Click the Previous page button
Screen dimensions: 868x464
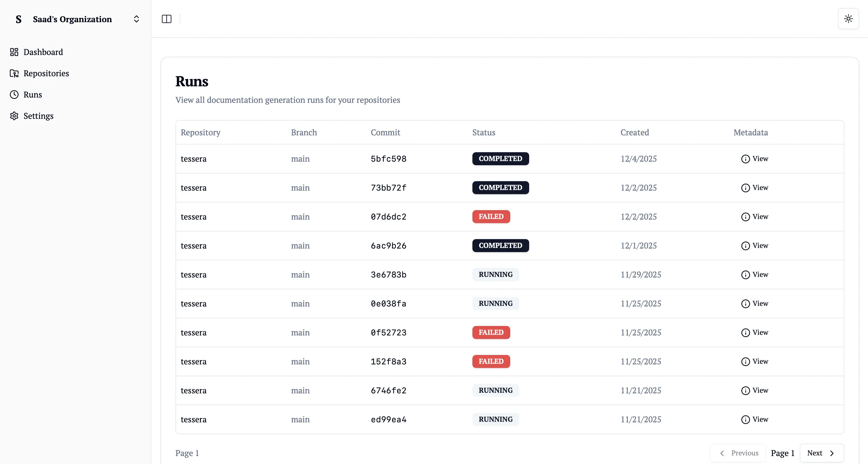tap(738, 453)
